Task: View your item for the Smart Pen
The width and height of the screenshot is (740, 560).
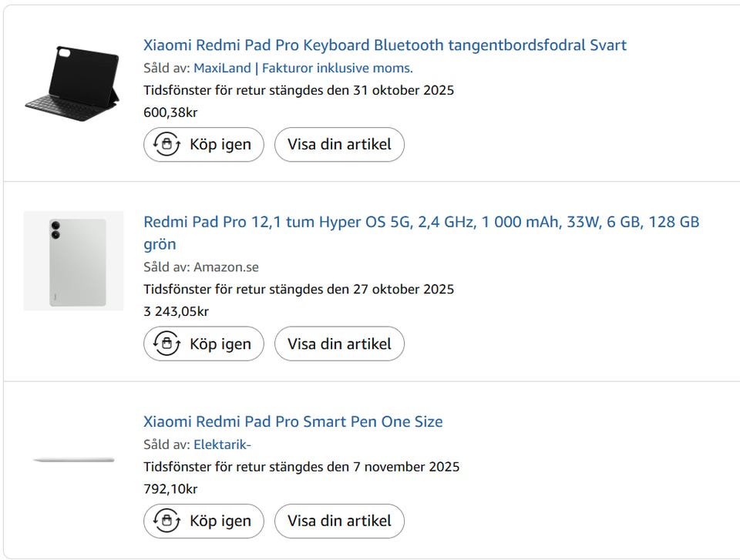Action: (x=339, y=521)
